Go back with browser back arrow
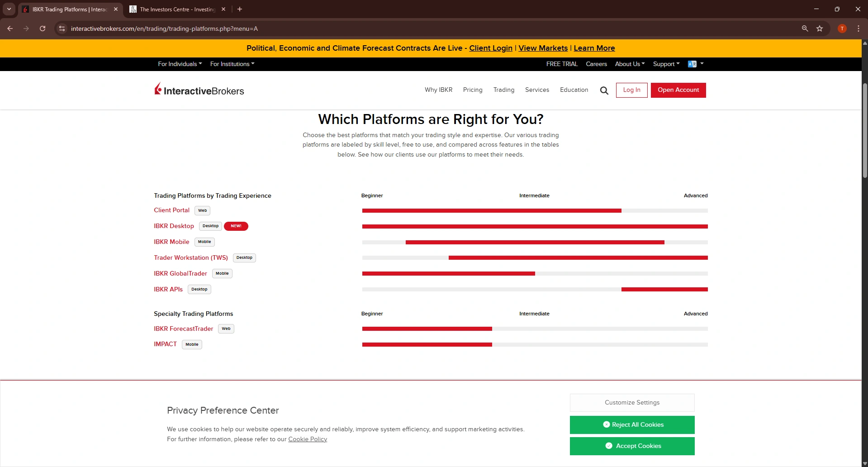The height and width of the screenshot is (467, 868). [x=10, y=29]
